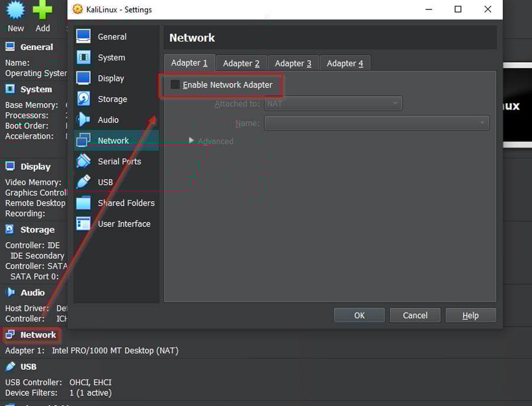532x406 pixels.
Task: Click the VM preview thumbnail behind the dialog
Action: tap(517, 105)
